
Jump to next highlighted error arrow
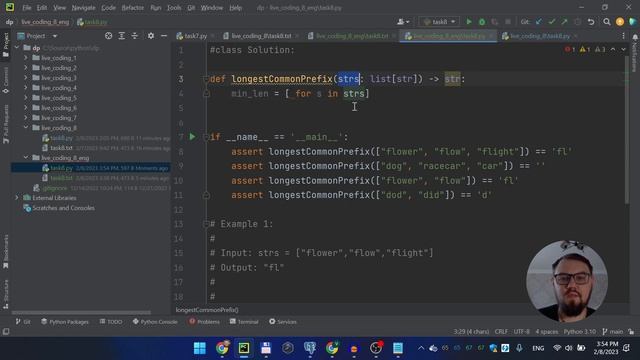[x=623, y=49]
